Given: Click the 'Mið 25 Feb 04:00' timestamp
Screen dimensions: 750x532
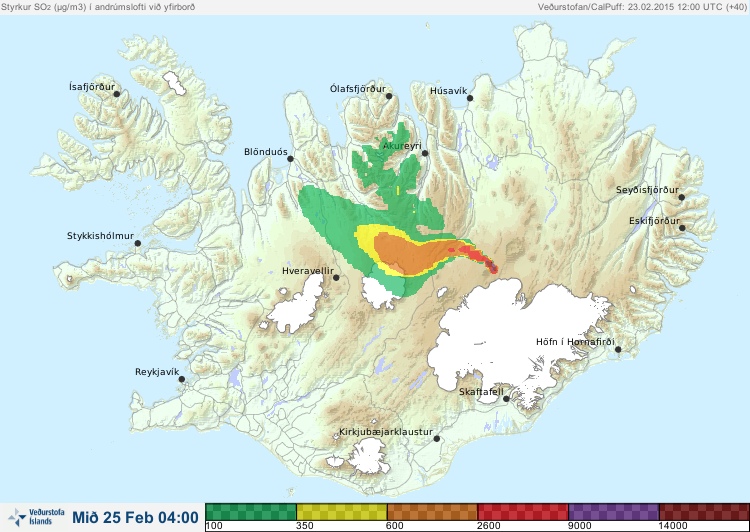Looking at the screenshot, I should (135, 518).
